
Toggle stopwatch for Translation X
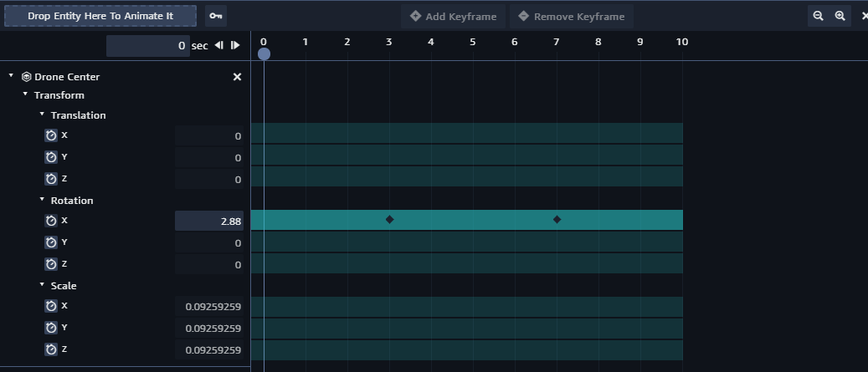(x=51, y=135)
